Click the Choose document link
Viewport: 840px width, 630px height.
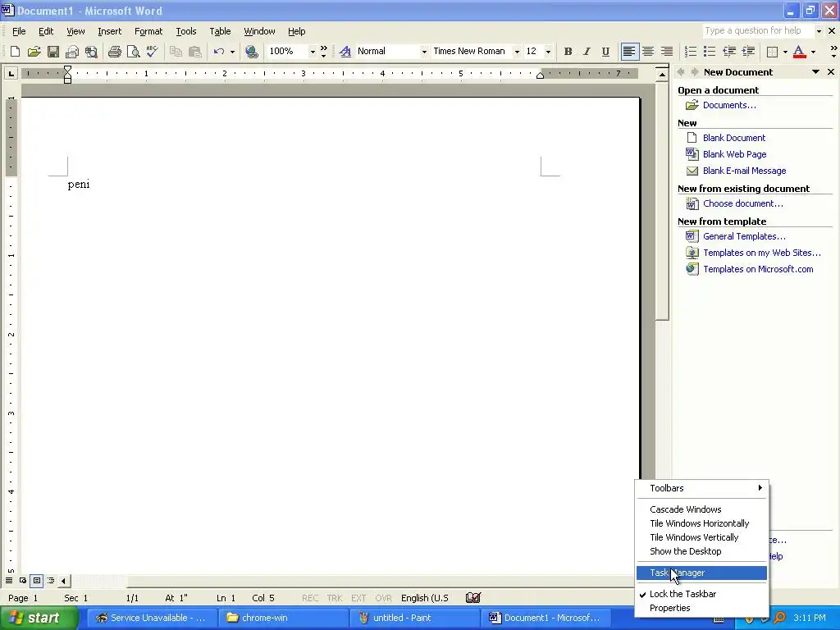[x=743, y=203]
